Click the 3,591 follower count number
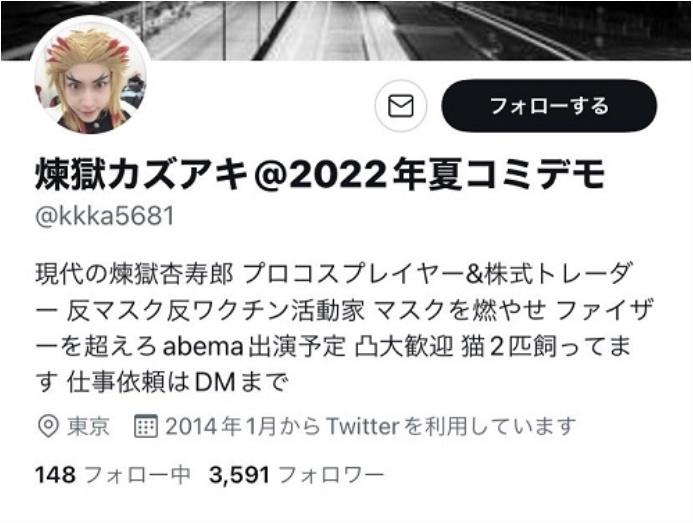This screenshot has width=693, height=523. coord(239,475)
